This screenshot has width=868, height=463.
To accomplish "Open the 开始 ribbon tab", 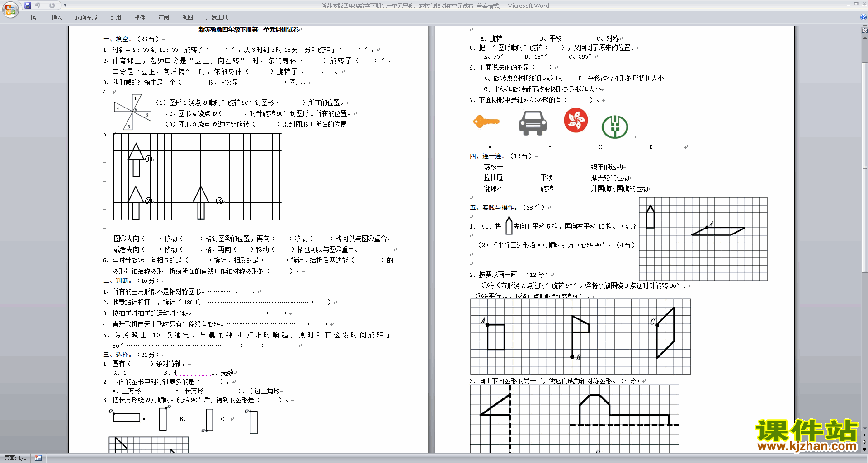I will (x=33, y=17).
